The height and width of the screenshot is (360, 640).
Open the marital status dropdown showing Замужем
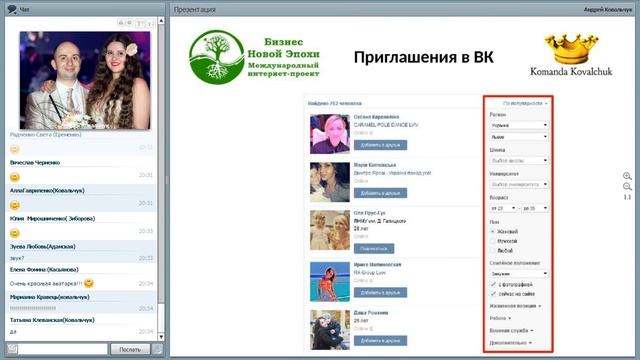(x=519, y=273)
